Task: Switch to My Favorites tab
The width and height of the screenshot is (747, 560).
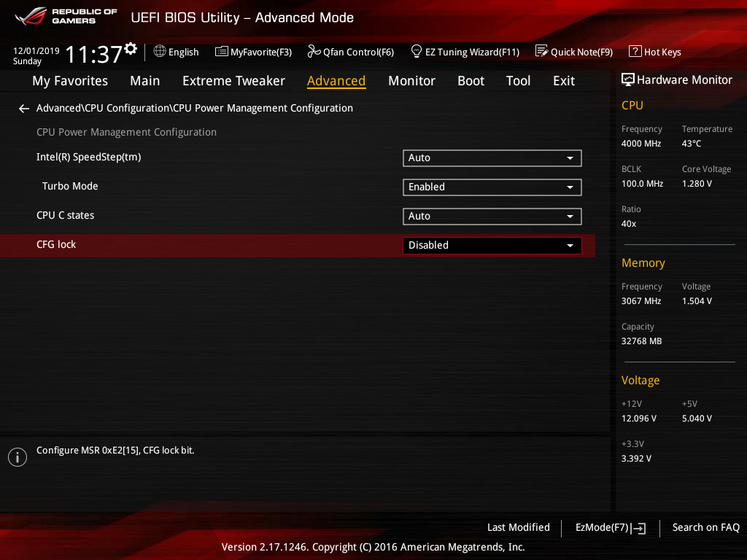Action: 70,81
